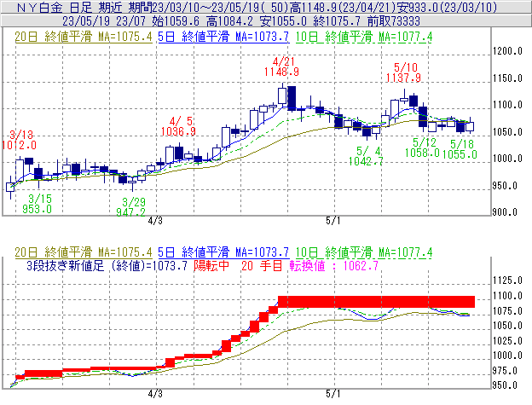Viewport: 532px width, 405px height.
Task: Select the 4/5 1036.9 high label
Action: click(178, 126)
